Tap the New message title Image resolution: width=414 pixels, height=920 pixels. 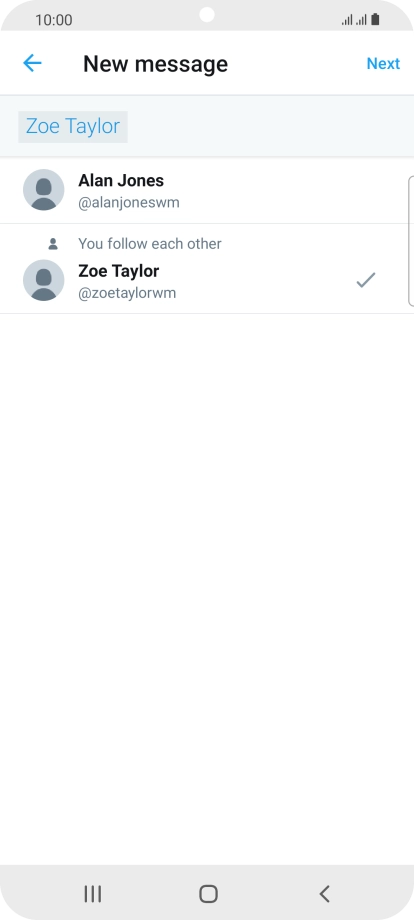coord(155,63)
